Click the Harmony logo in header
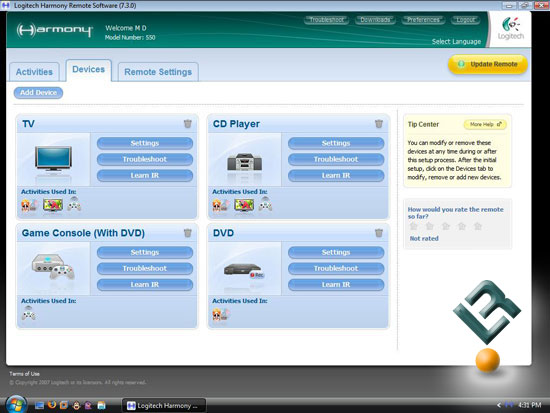Screen dimensions: 550x413 55,30
